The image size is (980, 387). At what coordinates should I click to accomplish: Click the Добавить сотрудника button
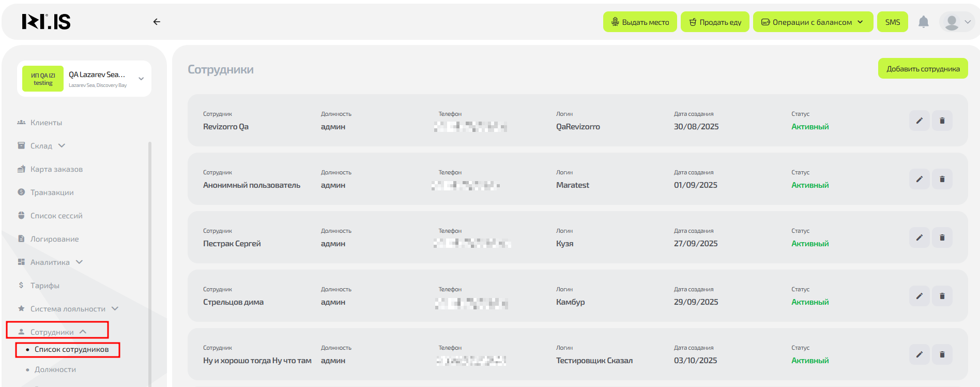click(923, 69)
